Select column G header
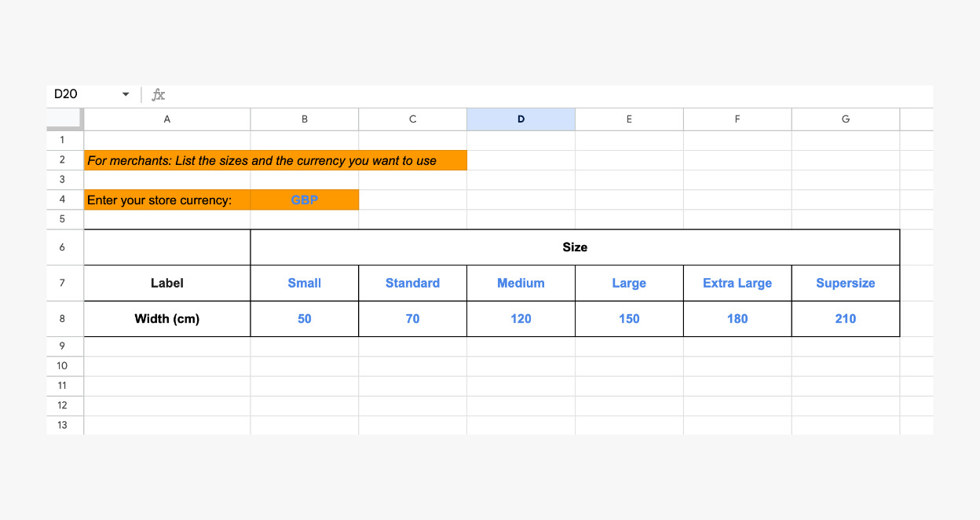This screenshot has height=520, width=980. 845,119
